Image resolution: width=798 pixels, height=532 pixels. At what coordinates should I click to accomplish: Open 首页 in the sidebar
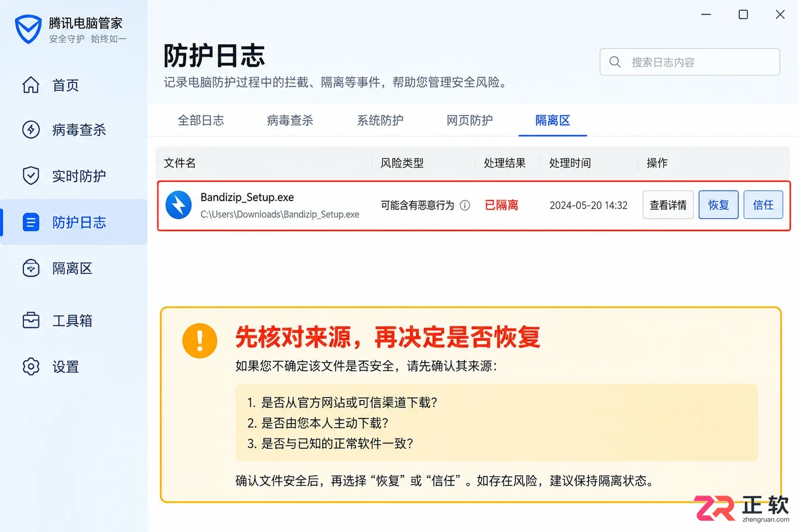(x=74, y=85)
